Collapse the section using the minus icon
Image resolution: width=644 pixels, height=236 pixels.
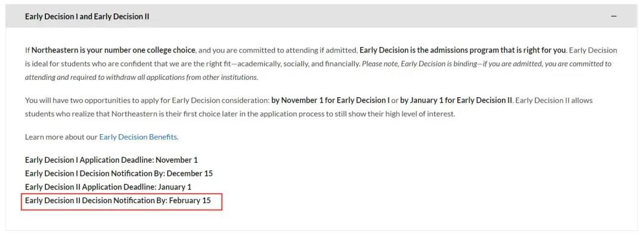pyautogui.click(x=614, y=17)
